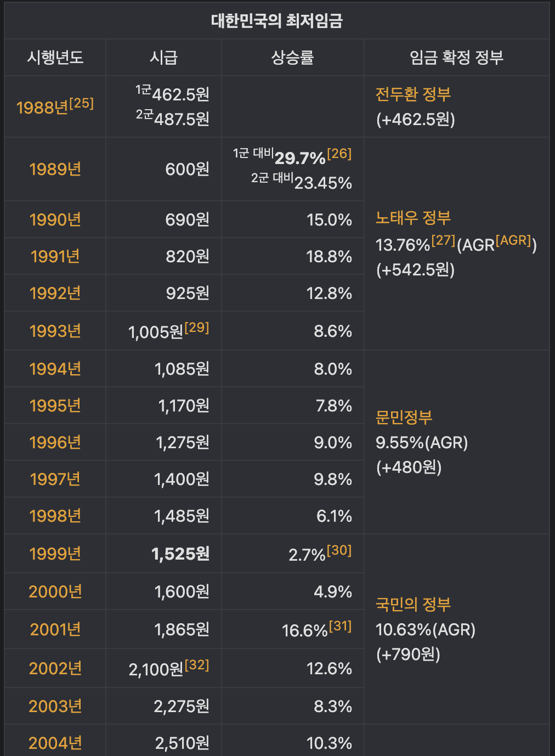Open the 1997년 year link
The height and width of the screenshot is (756, 555).
(x=55, y=479)
